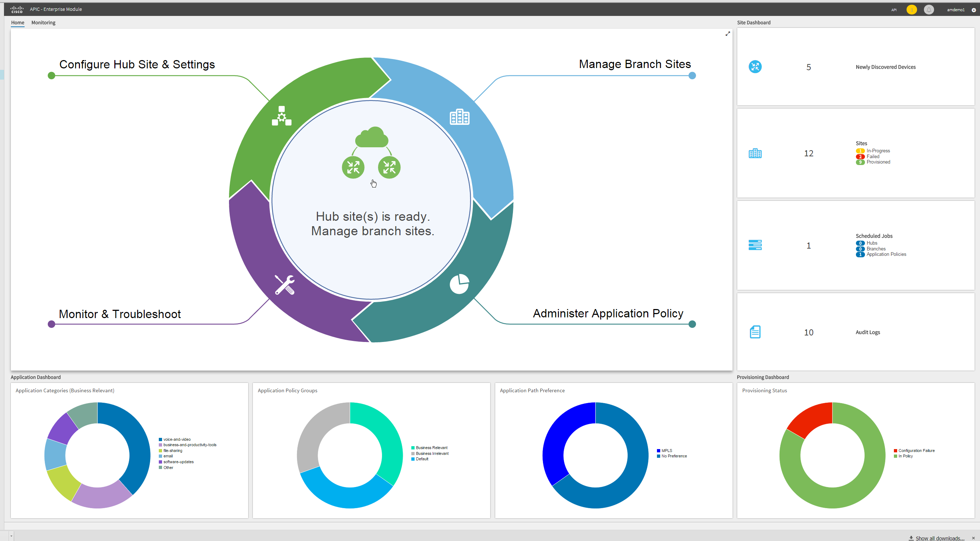Click the right green router icon

[389, 167]
